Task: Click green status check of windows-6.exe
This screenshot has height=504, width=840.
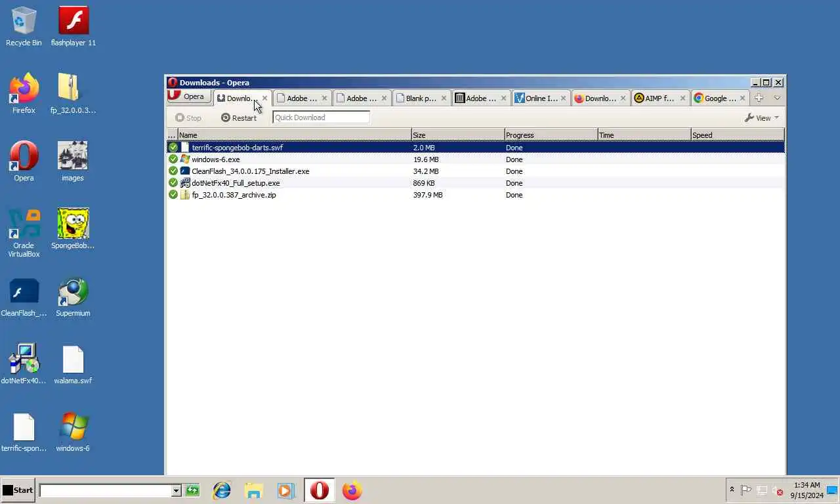Action: [173, 159]
